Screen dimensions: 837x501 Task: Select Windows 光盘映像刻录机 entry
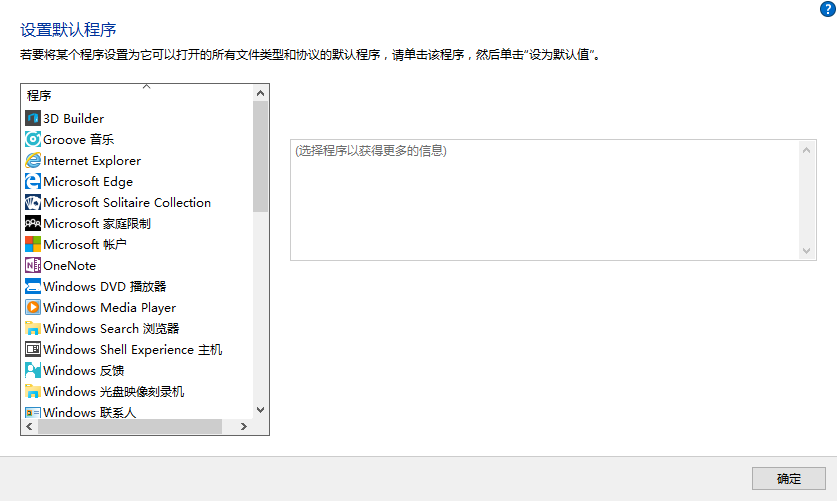tap(113, 391)
